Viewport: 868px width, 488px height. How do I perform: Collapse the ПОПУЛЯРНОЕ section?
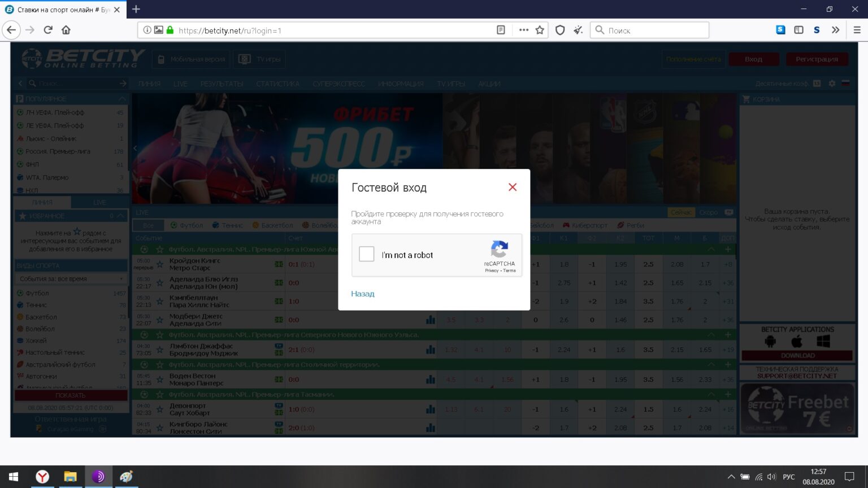(122, 98)
